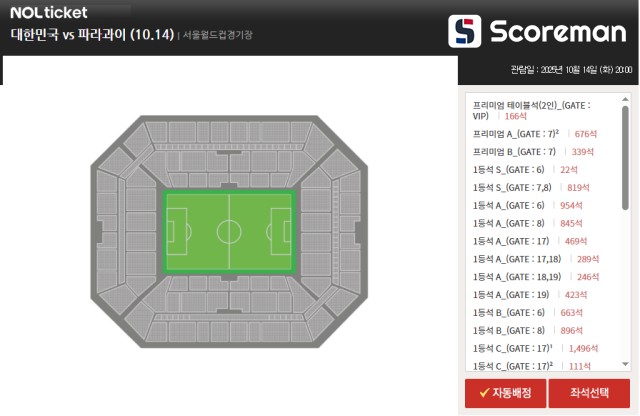Click the NOL ticket logo

49,13
